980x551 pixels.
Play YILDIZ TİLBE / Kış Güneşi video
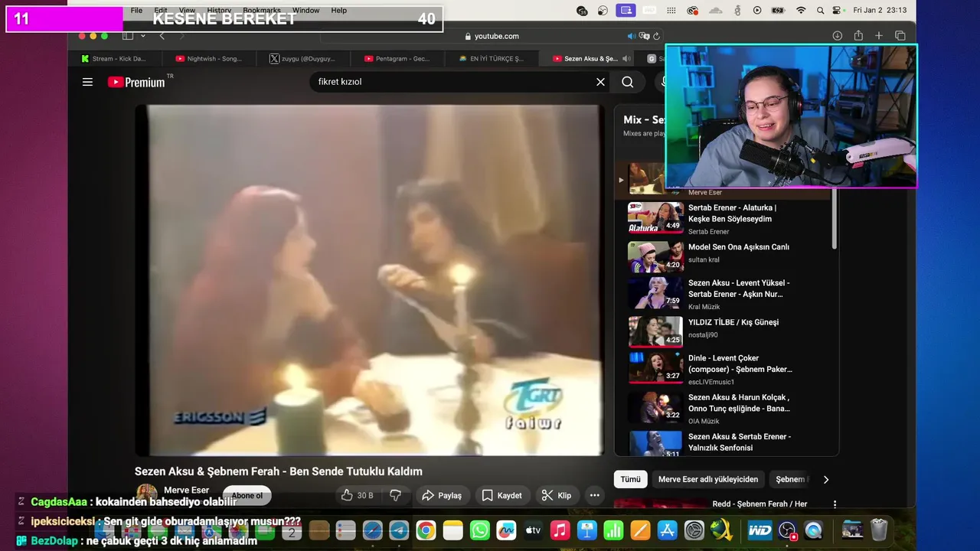(724, 331)
